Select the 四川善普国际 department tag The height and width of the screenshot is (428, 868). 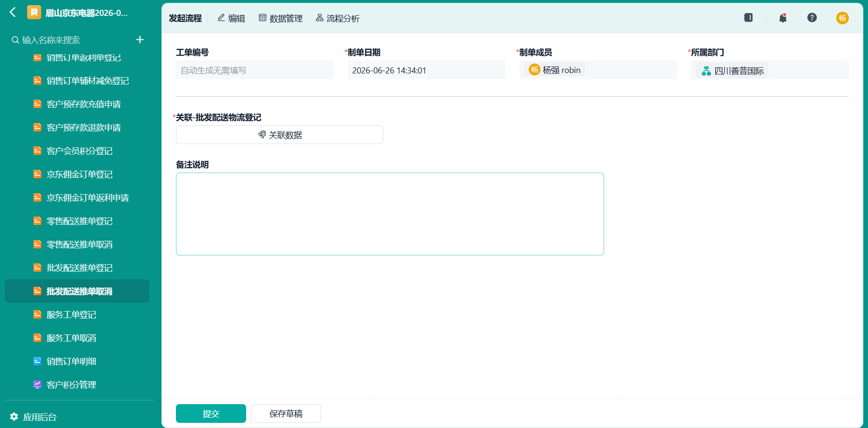click(732, 71)
